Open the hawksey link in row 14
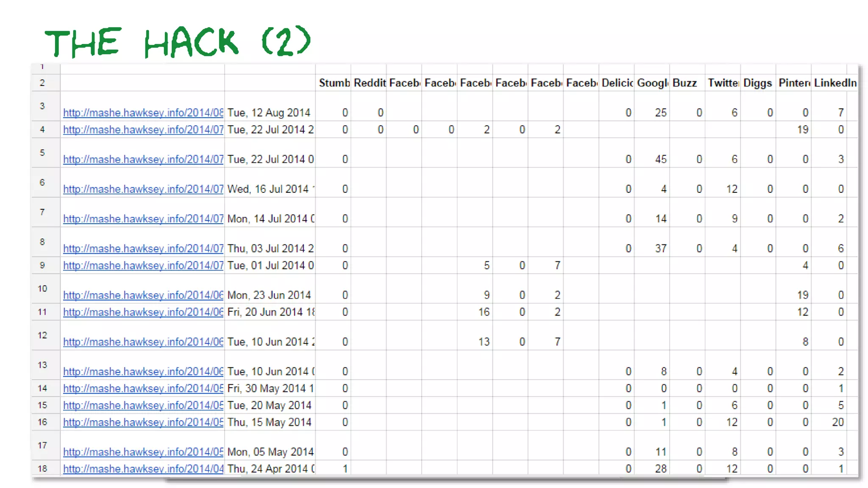This screenshot has width=868, height=488. point(143,388)
